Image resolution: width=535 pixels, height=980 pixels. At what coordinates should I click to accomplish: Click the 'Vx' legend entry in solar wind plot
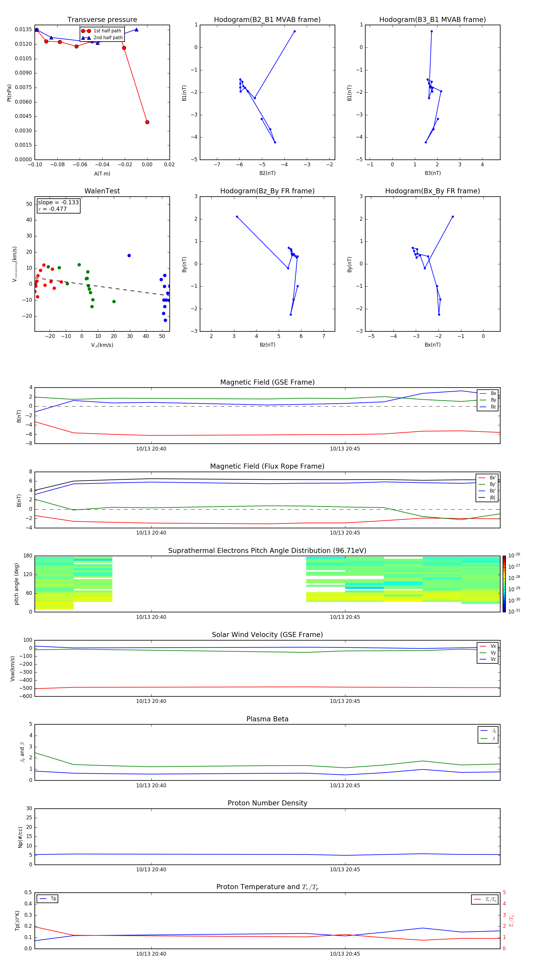point(488,647)
